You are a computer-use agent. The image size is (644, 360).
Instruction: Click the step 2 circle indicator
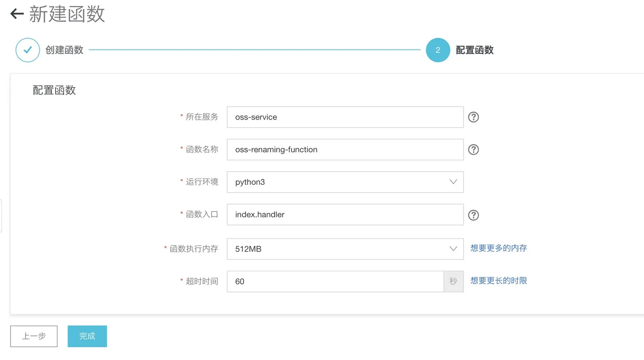click(x=437, y=50)
